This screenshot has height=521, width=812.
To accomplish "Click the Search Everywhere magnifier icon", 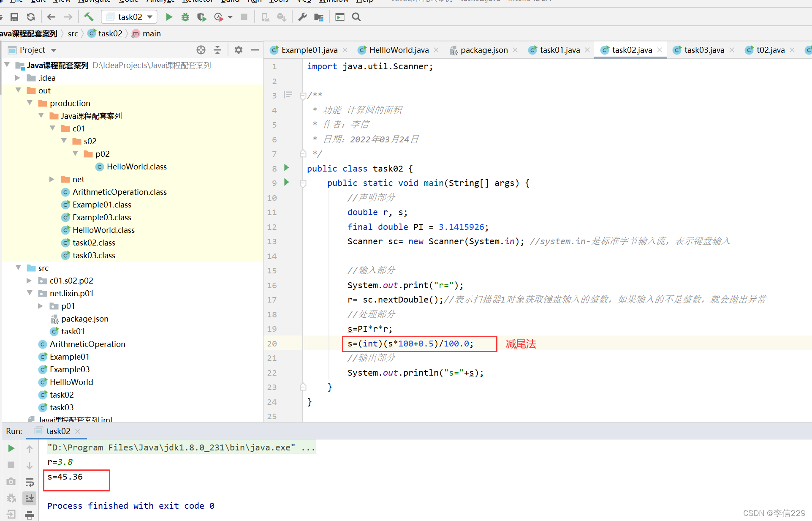I will pos(356,17).
